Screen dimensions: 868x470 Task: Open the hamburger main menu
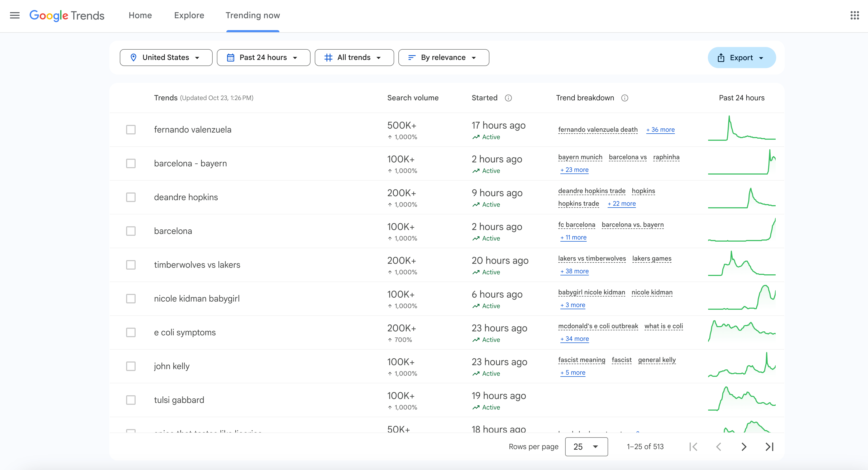click(x=15, y=15)
